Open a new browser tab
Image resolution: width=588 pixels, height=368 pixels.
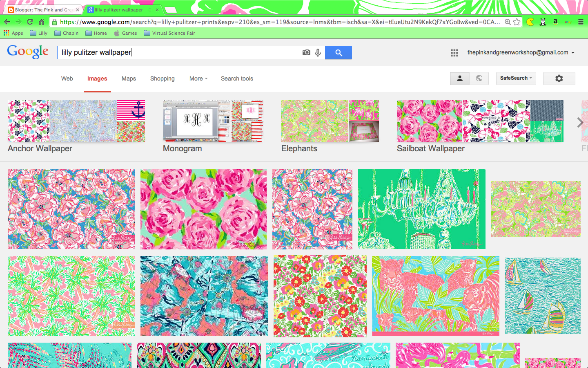pyautogui.click(x=171, y=10)
